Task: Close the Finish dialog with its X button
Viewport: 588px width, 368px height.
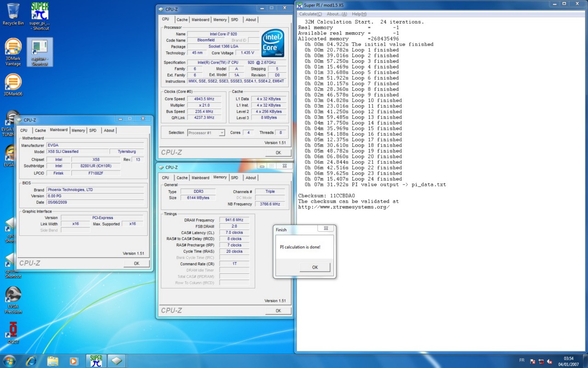Action: pos(326,228)
